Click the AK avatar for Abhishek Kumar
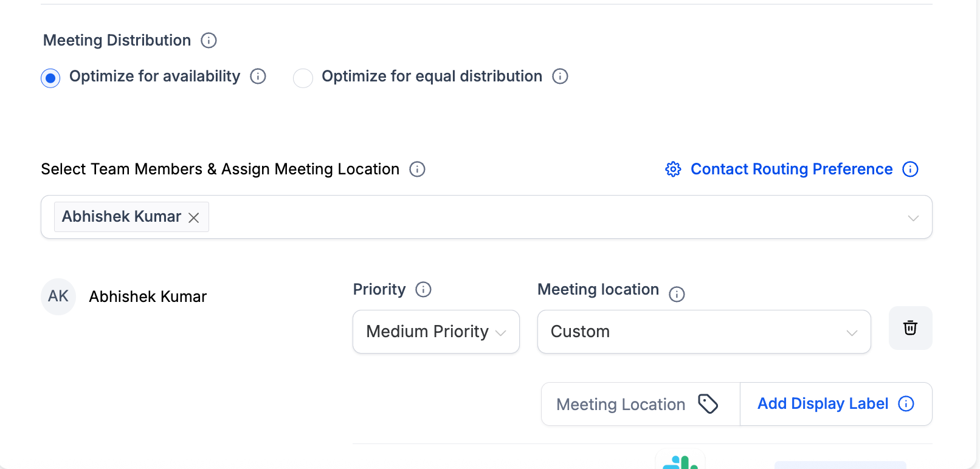Viewport: 980px width, 469px height. 58,296
